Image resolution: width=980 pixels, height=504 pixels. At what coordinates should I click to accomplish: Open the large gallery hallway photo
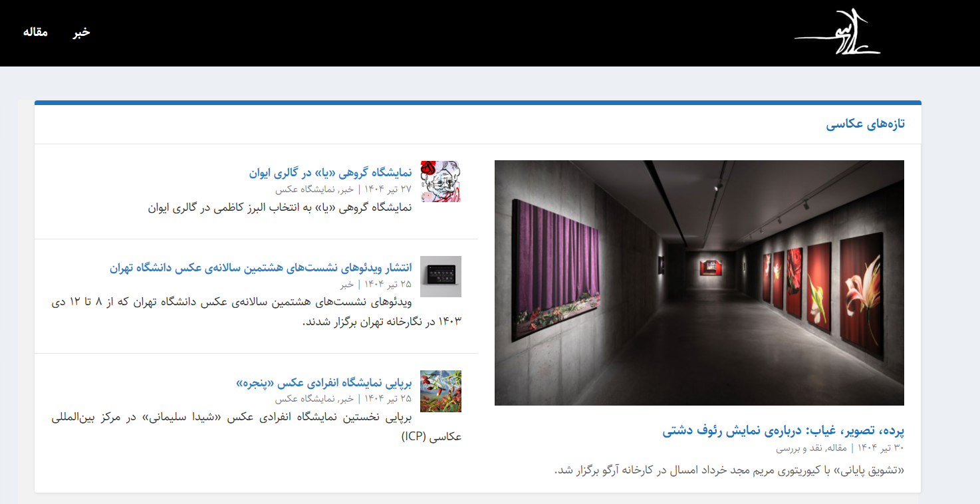[699, 283]
